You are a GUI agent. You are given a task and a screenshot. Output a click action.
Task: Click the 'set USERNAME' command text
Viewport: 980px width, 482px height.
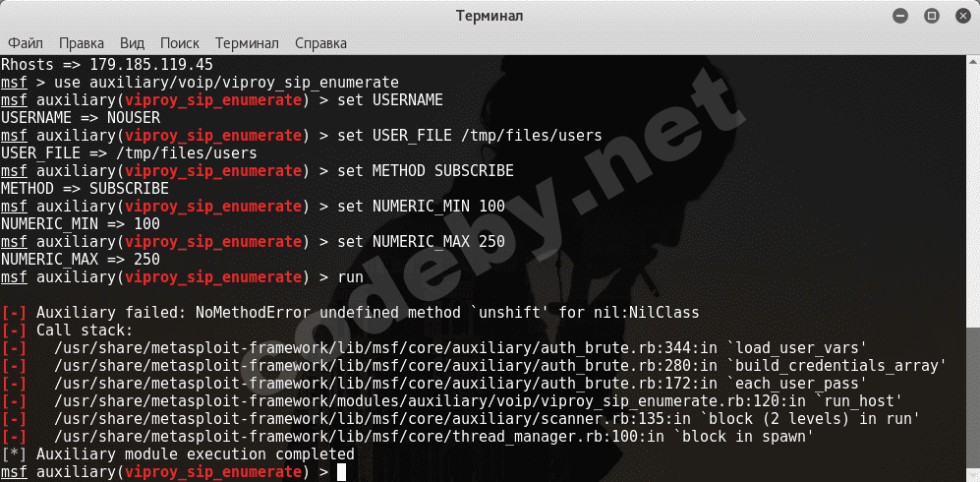tap(390, 100)
